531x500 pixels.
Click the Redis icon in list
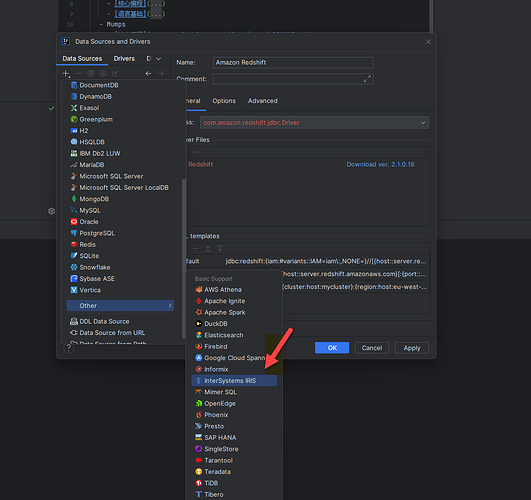[74, 244]
